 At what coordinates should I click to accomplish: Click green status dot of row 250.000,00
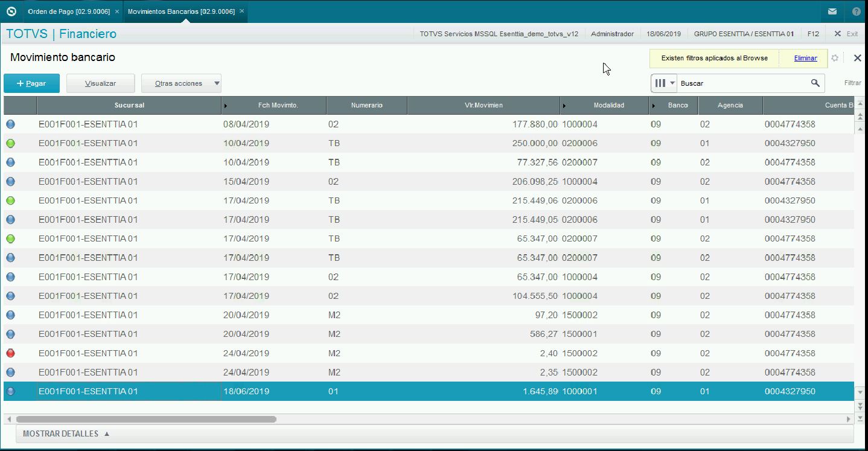point(10,144)
